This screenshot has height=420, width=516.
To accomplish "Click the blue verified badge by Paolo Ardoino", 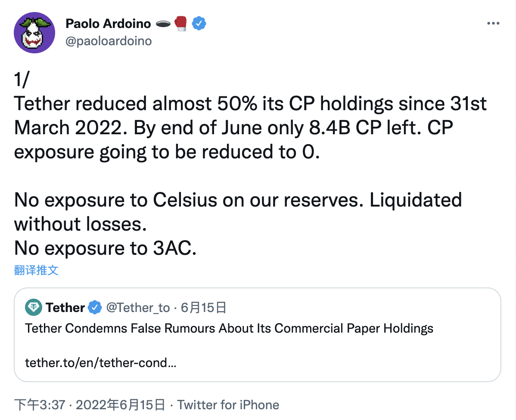I will 199,23.
